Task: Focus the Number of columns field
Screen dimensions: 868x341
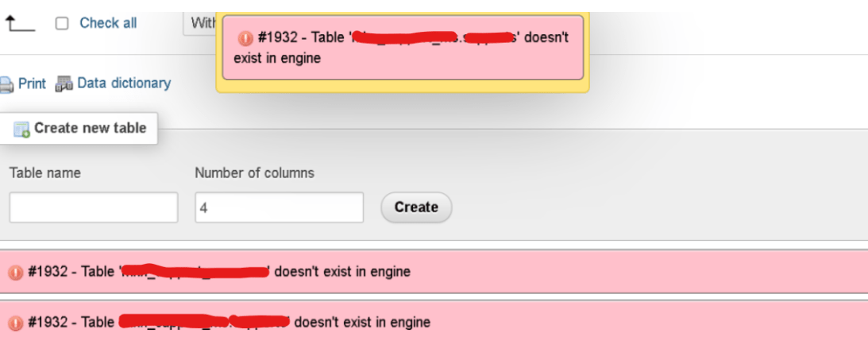Action: tap(279, 207)
